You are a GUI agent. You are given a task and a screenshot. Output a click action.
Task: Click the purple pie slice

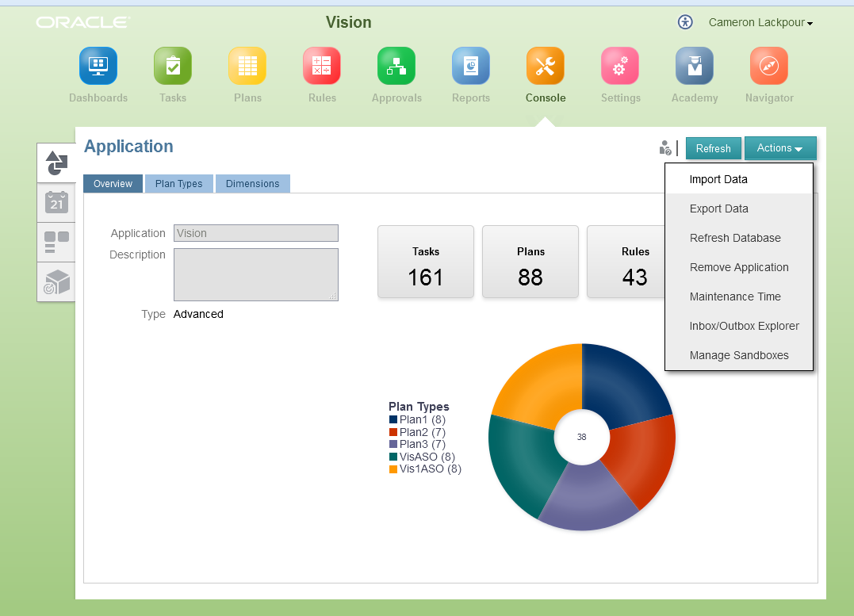[x=588, y=499]
